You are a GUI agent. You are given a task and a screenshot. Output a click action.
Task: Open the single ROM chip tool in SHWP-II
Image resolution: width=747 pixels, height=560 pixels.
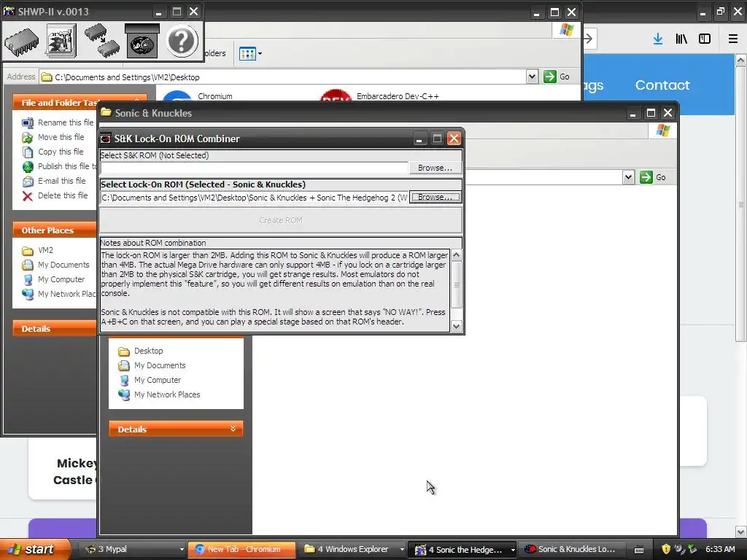pos(21,42)
